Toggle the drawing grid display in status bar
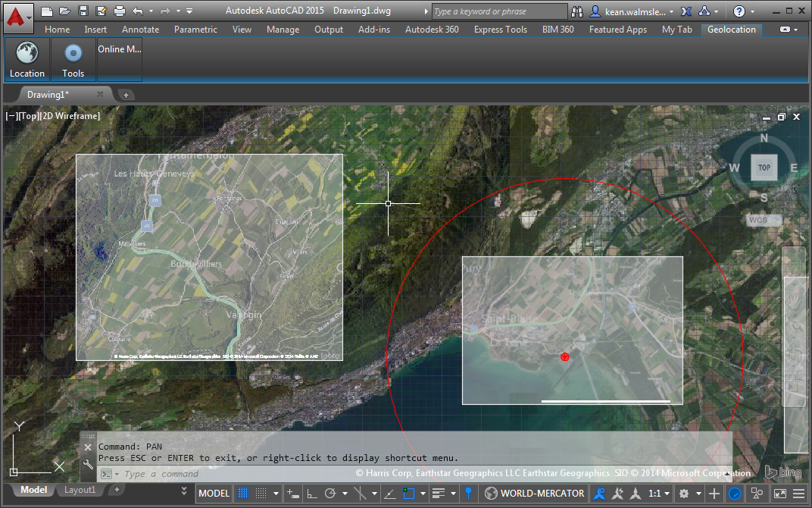The image size is (812, 508). tap(242, 494)
